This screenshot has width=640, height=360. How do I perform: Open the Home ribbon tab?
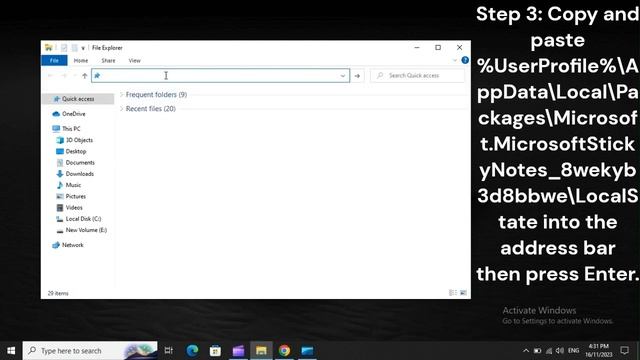[81, 60]
